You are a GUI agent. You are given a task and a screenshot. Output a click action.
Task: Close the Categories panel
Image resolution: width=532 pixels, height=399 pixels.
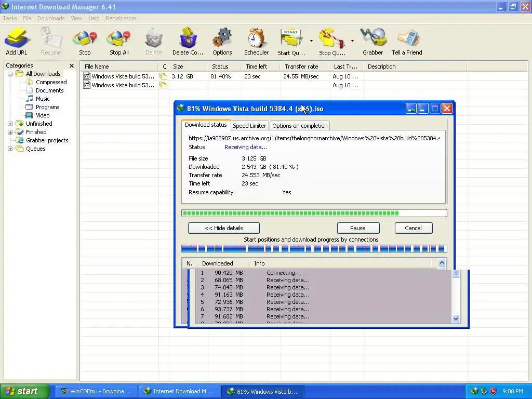tap(72, 66)
